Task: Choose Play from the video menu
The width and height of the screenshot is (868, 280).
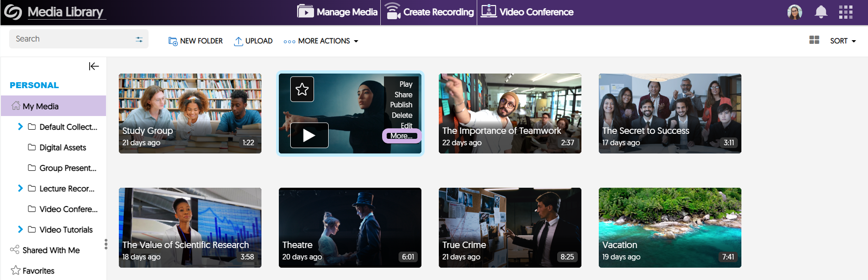Action: point(406,84)
